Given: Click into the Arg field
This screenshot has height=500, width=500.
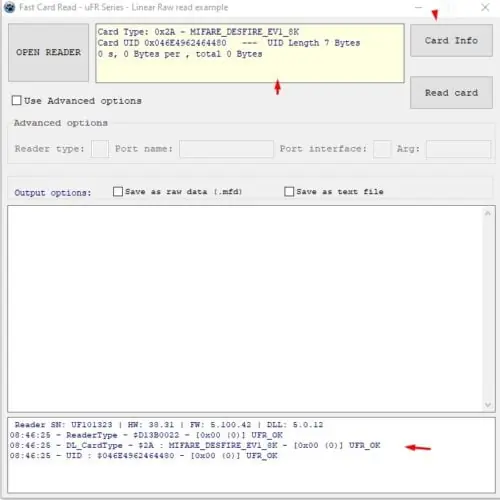Looking at the screenshot, I should (x=458, y=149).
